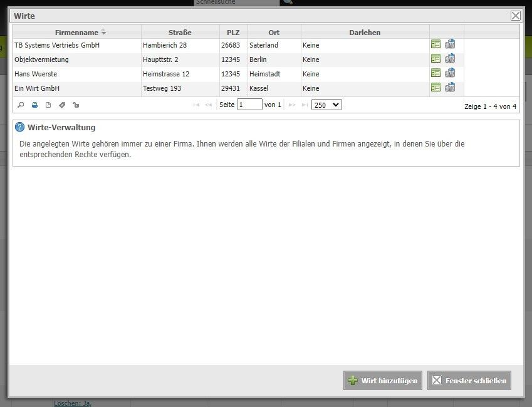Click the magnifier search icon in the grid footer

click(21, 105)
